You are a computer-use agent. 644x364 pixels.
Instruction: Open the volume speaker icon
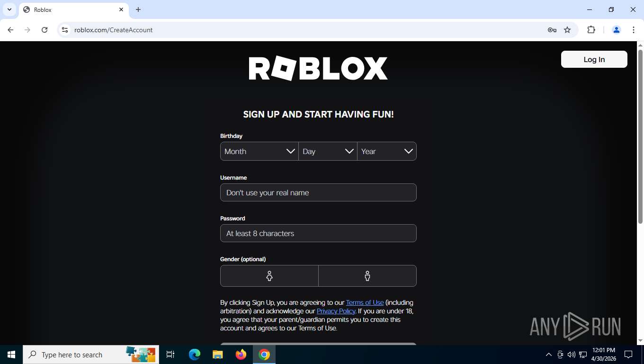(x=572, y=355)
